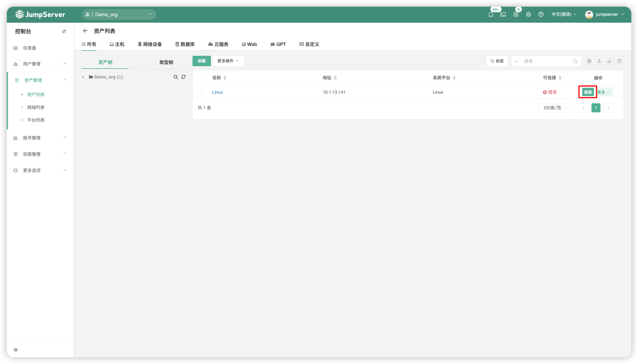Image resolution: width=638 pixels, height=364 pixels.
Task: Refresh the asset tree
Action: (x=183, y=77)
